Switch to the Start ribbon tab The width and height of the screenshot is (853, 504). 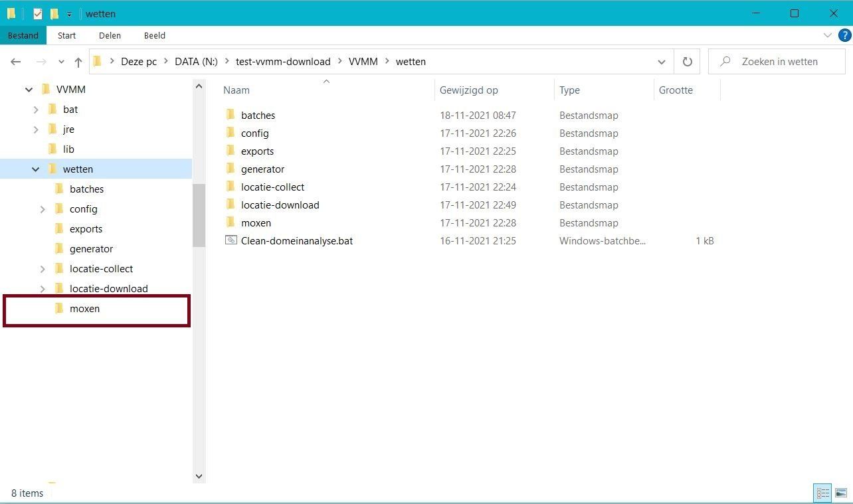click(66, 35)
